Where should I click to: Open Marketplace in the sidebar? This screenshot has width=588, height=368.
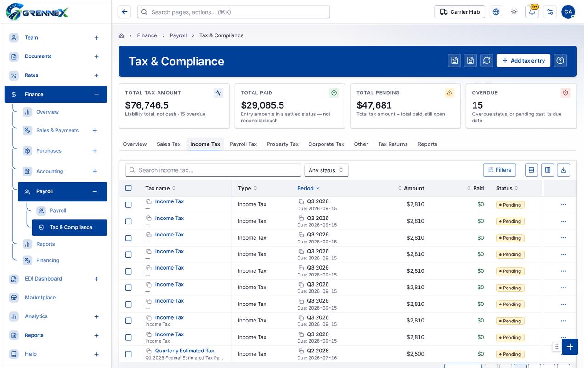40,298
